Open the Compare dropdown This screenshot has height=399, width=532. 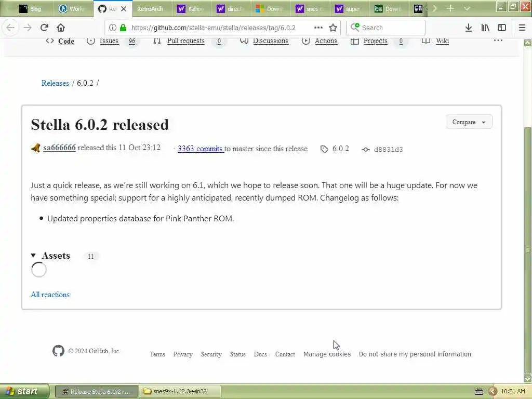469,122
